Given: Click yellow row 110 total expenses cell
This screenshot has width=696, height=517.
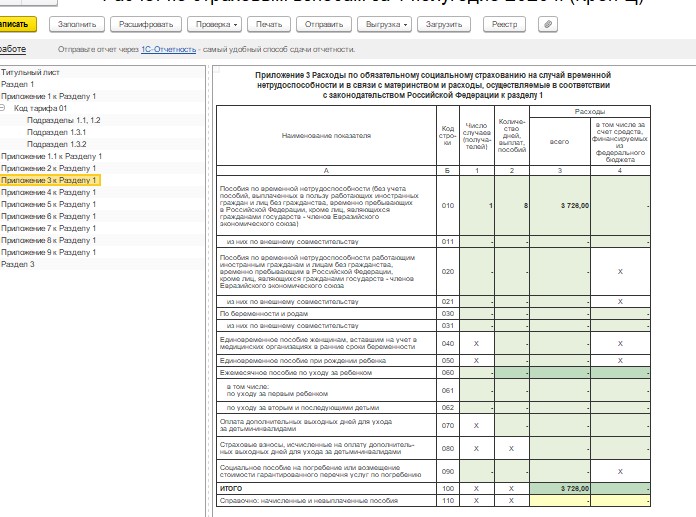Looking at the screenshot, I should [x=560, y=500].
